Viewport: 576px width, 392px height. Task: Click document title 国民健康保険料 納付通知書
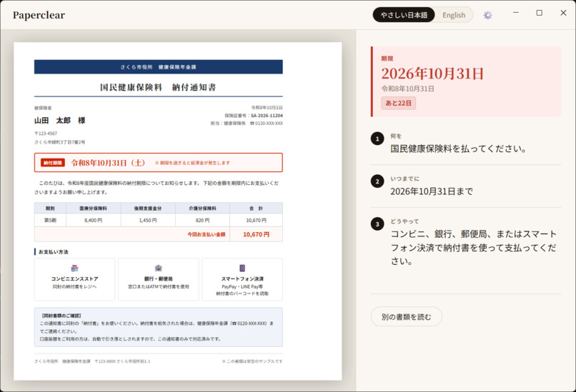pos(159,87)
